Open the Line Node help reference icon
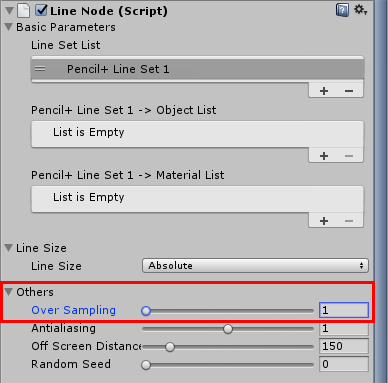This screenshot has width=388, height=383. click(x=342, y=10)
